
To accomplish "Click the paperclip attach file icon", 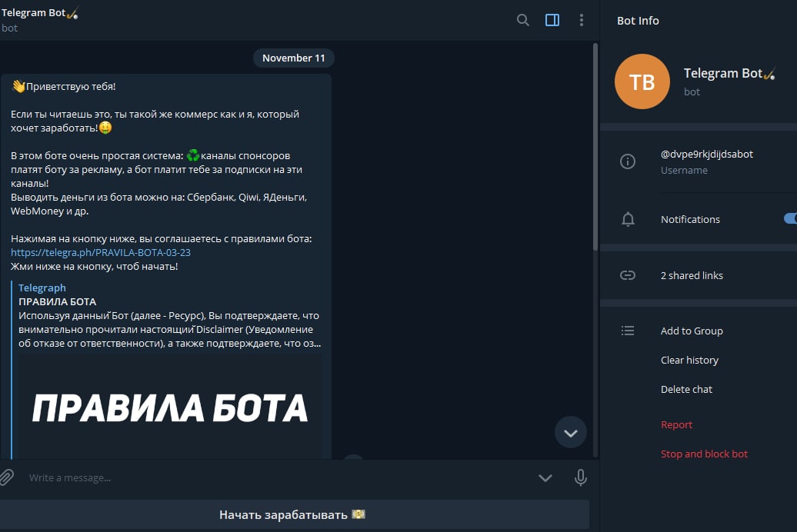I will (7, 477).
